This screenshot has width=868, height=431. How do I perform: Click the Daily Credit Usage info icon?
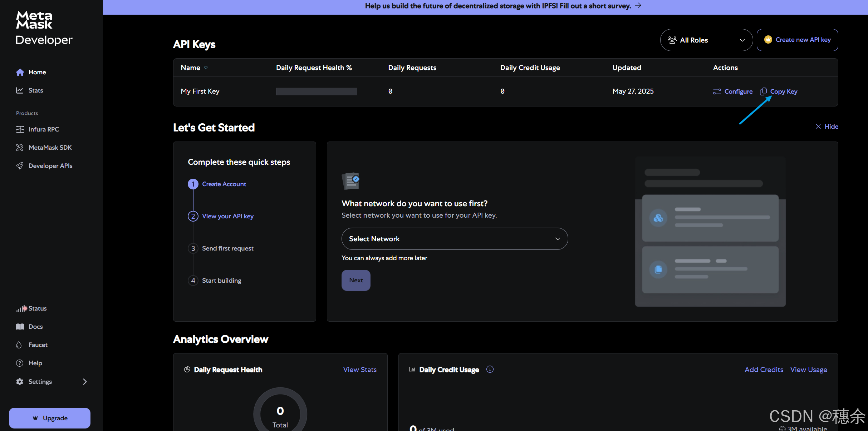click(x=490, y=369)
